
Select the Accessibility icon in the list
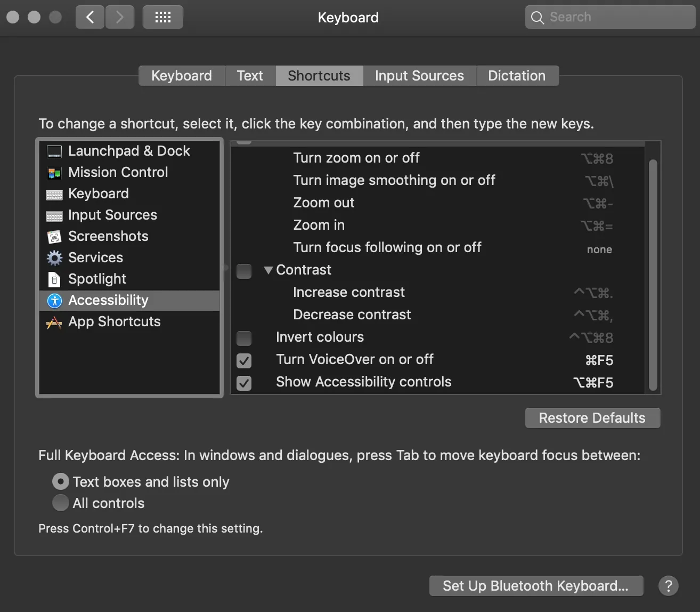tap(54, 301)
